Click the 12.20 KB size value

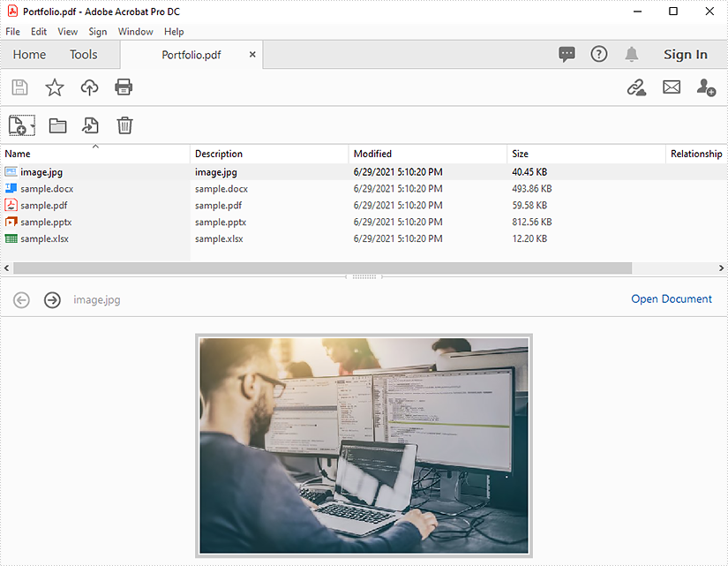(x=529, y=239)
